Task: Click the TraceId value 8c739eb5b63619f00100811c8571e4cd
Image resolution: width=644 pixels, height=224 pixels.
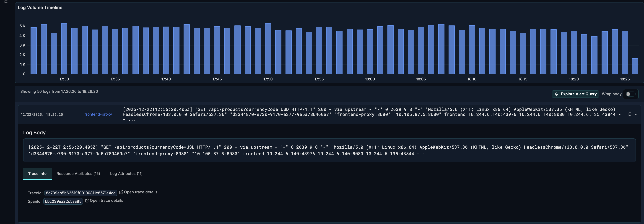Action: point(80,193)
